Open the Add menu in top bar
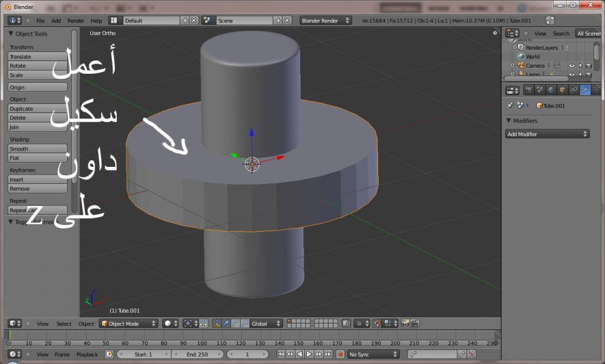This screenshot has width=605, height=364. [x=56, y=21]
